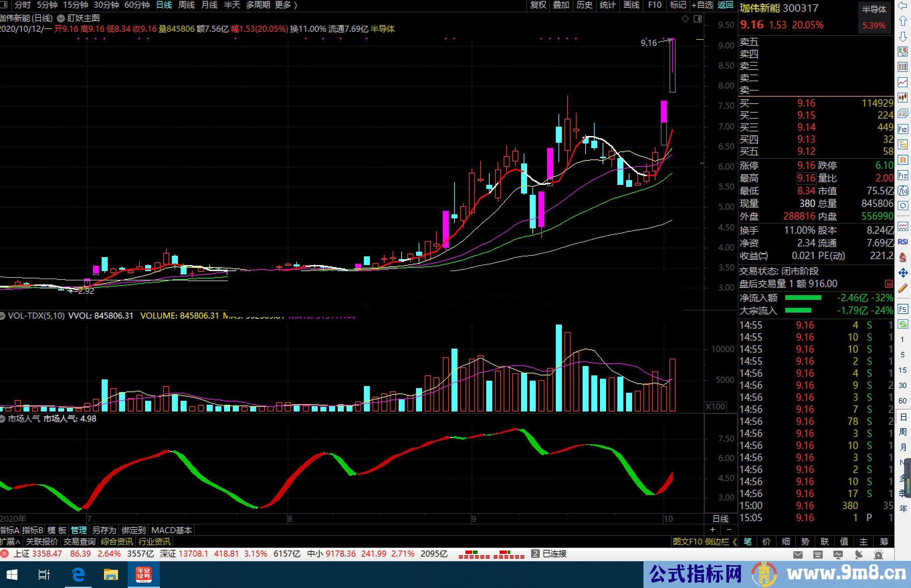Image resolution: width=911 pixels, height=588 pixels.
Task: Switch to 周线 weekly tab
Action: [186, 5]
